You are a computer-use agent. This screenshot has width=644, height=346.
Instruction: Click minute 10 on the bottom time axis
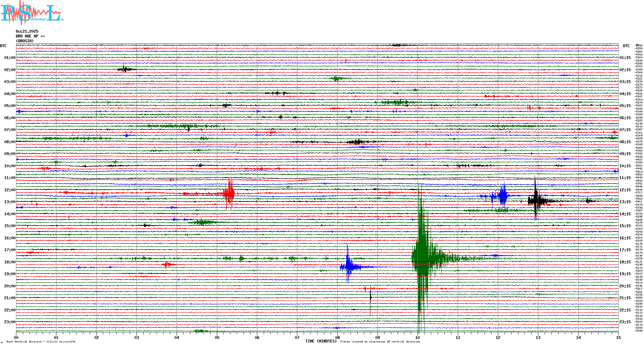417,337
